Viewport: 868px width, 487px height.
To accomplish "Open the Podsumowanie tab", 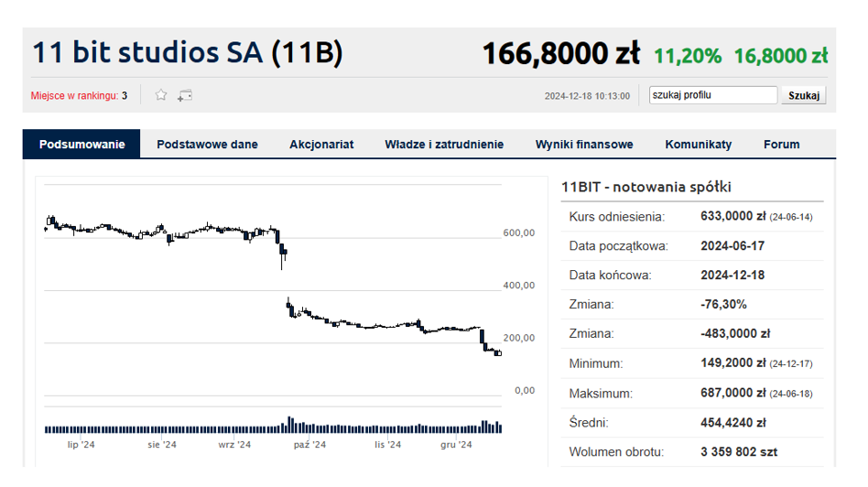I will tap(81, 145).
